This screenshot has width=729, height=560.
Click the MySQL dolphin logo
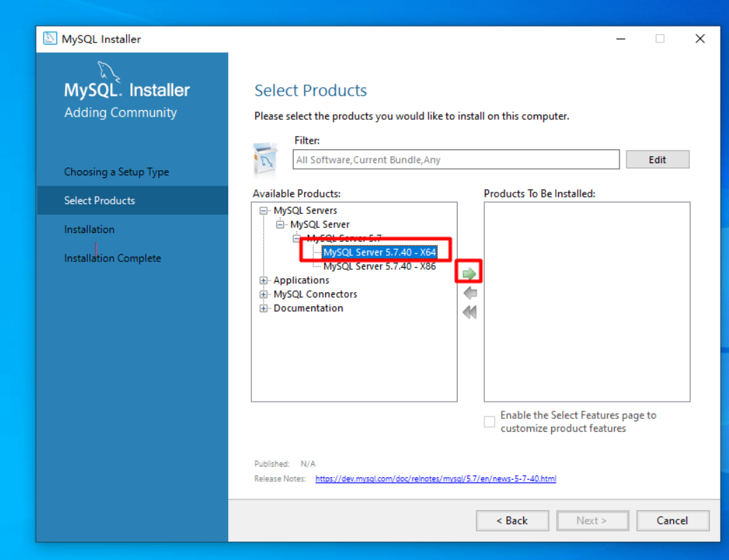(x=108, y=71)
